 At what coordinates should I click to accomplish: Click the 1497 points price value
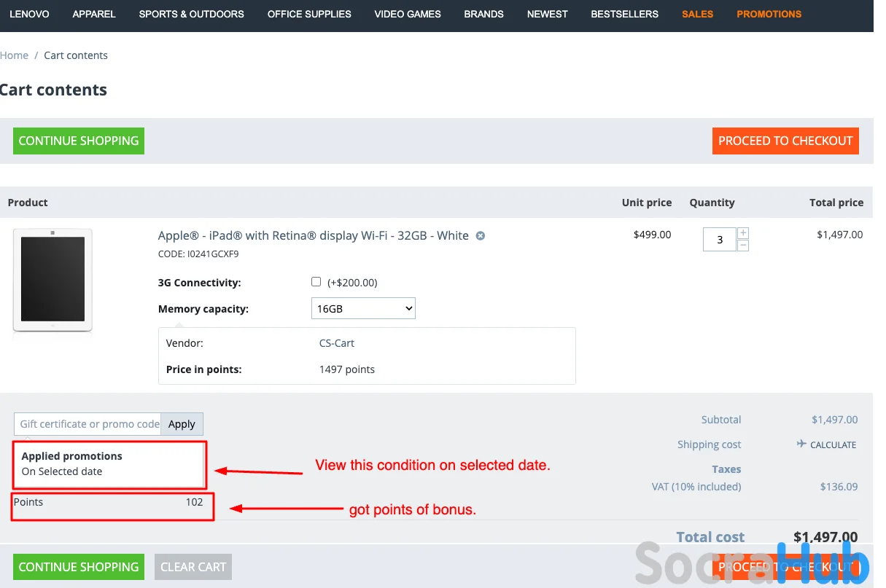pyautogui.click(x=347, y=369)
